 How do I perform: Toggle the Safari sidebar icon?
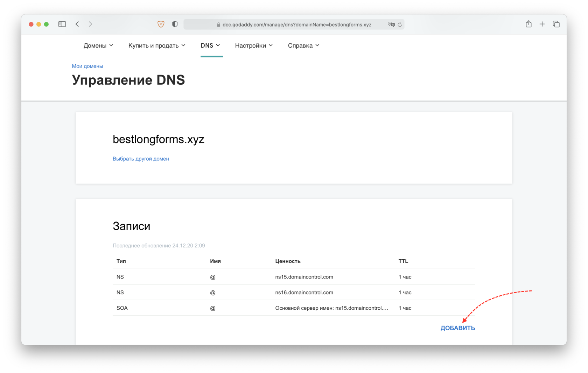[62, 24]
